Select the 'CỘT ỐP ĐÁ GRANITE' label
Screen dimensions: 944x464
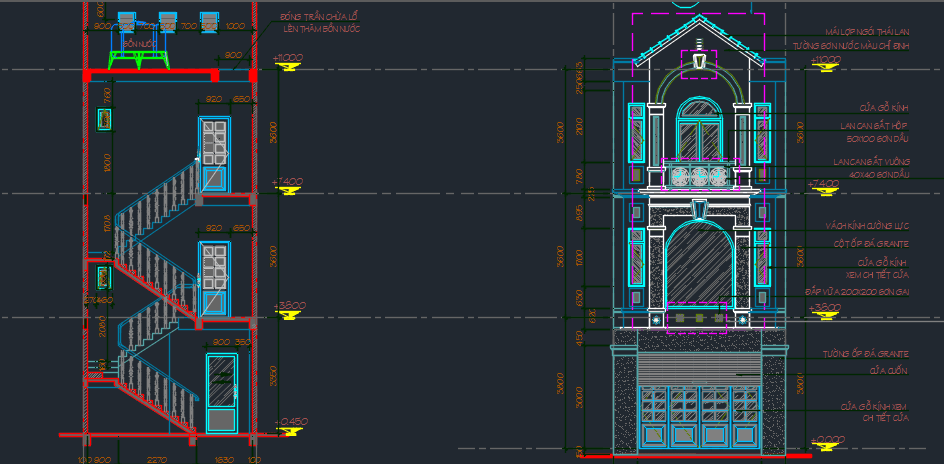870,243
